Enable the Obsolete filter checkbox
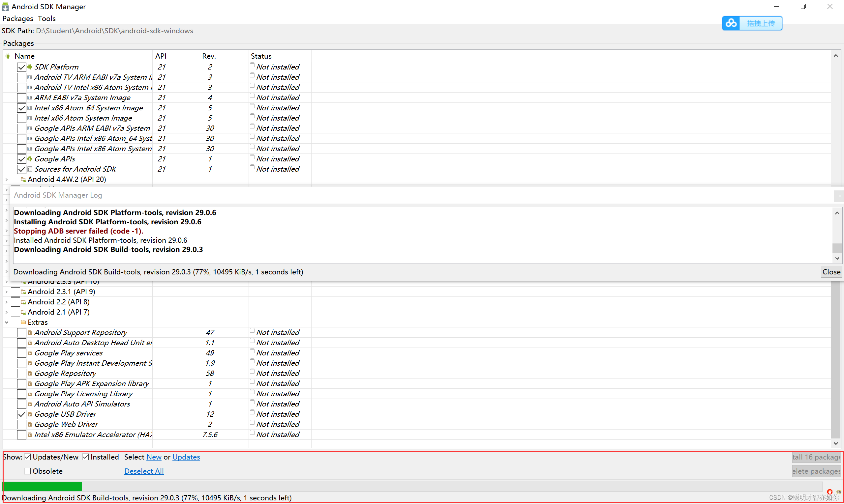This screenshot has height=504, width=844. click(28, 471)
